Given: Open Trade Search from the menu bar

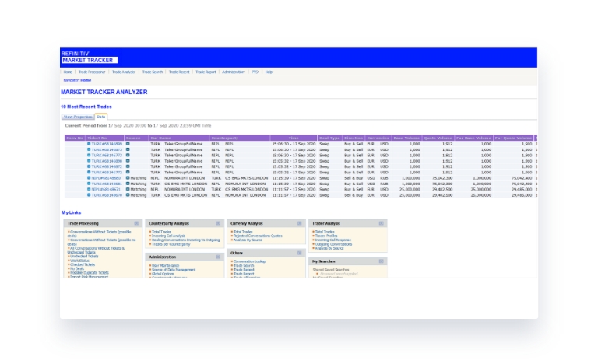Looking at the screenshot, I should coord(152,72).
